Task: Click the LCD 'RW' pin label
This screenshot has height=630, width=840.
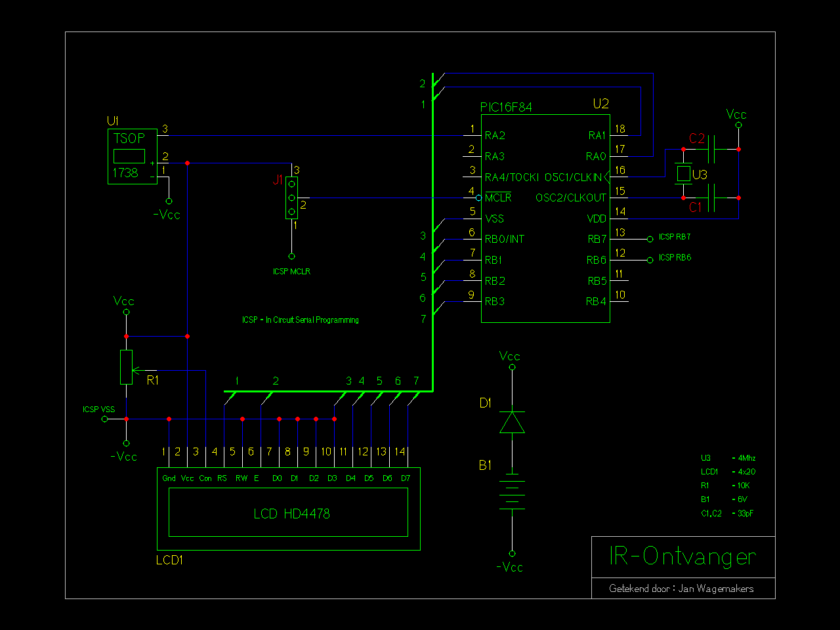Action: pos(241,478)
